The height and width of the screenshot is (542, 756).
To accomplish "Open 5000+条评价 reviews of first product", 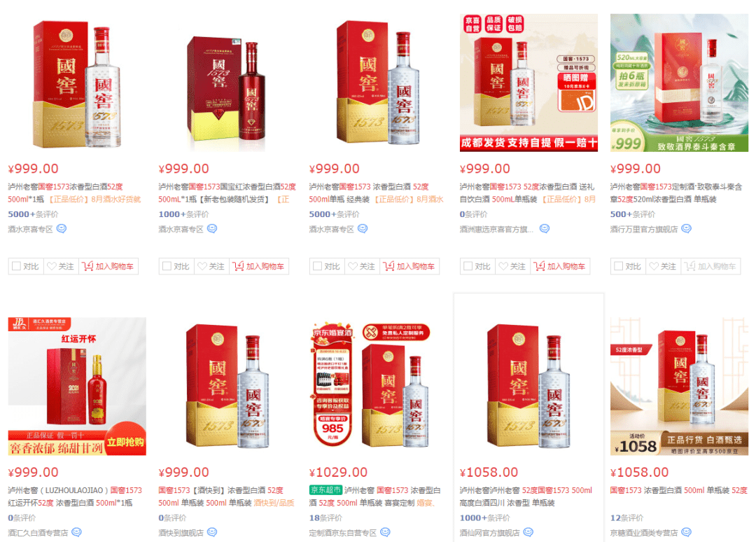I will pos(33,214).
